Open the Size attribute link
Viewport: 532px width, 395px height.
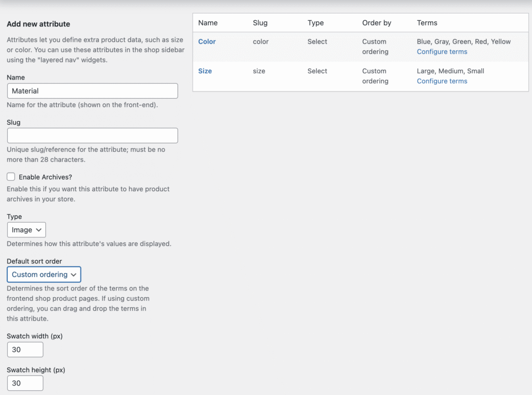point(205,71)
